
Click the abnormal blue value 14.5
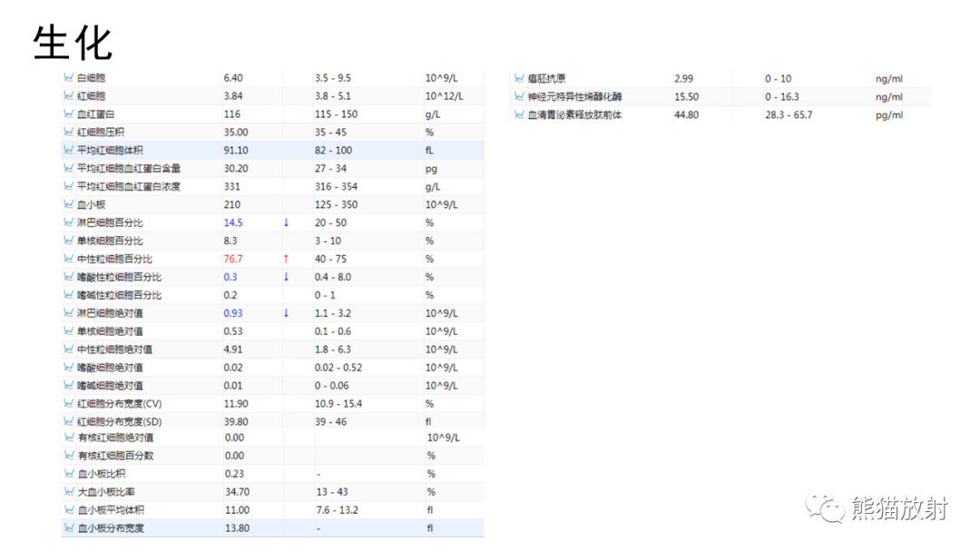pyautogui.click(x=232, y=222)
